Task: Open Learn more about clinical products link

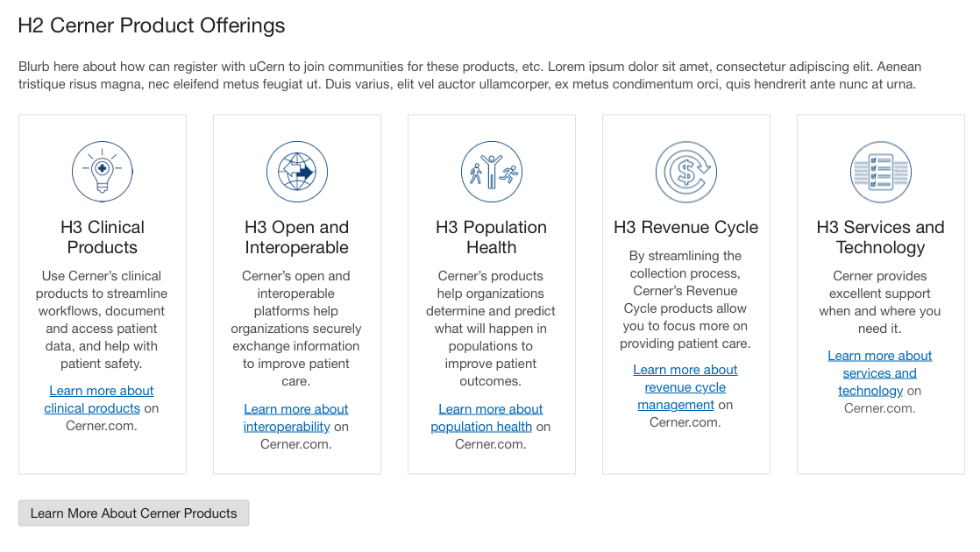Action: click(100, 400)
